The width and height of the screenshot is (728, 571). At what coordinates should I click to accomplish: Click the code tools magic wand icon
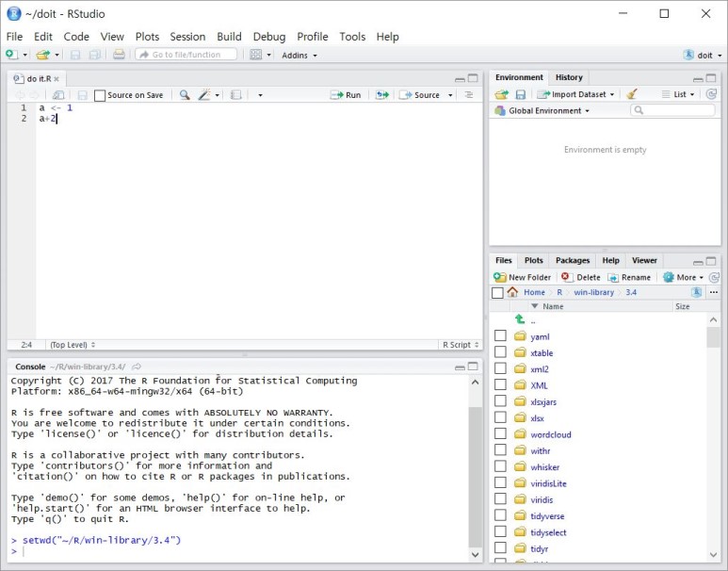[204, 95]
